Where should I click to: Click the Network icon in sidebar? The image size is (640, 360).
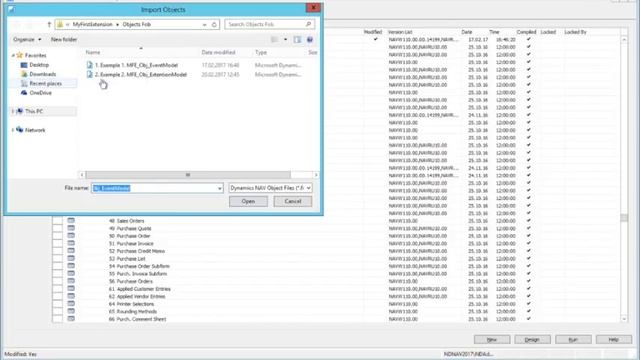tap(20, 130)
